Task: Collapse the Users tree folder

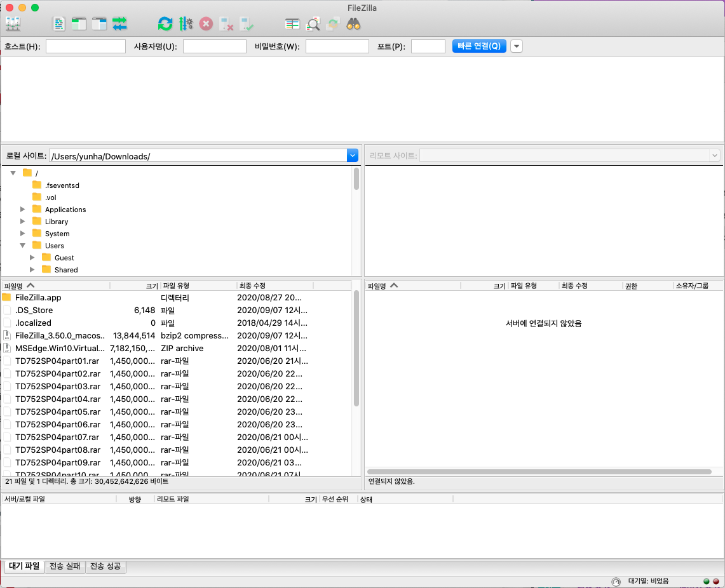Action: pyautogui.click(x=22, y=245)
